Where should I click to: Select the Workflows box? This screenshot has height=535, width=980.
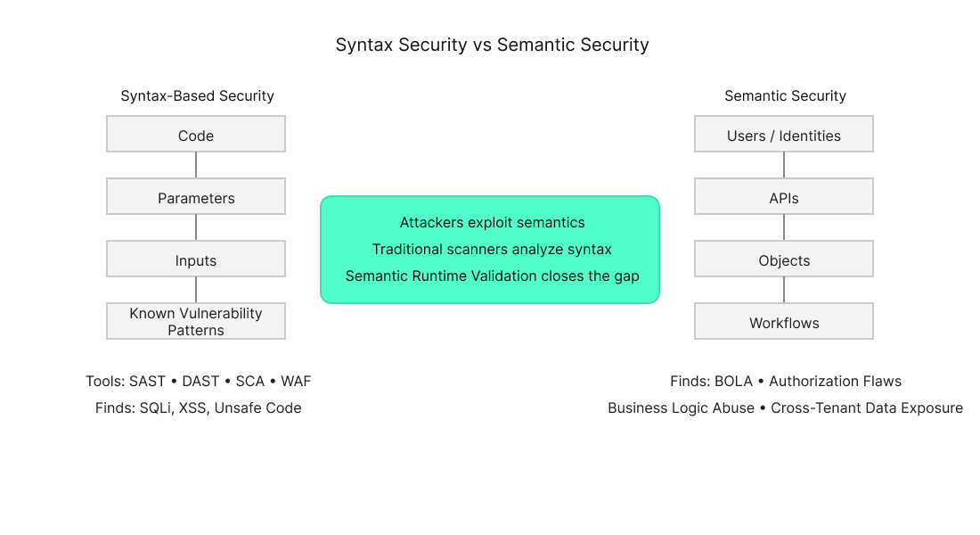(784, 321)
